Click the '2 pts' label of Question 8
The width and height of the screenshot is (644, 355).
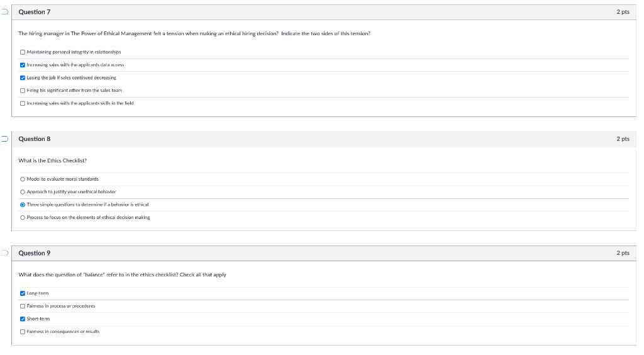[x=623, y=139]
